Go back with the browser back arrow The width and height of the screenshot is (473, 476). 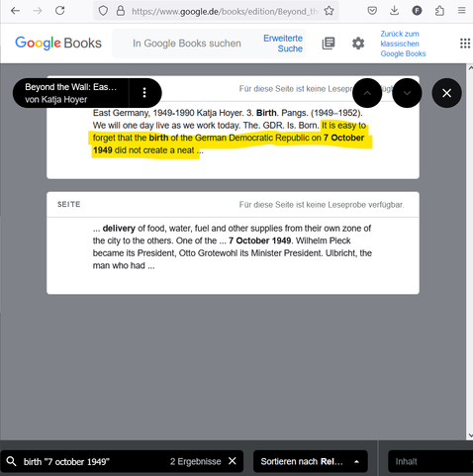pos(15,11)
